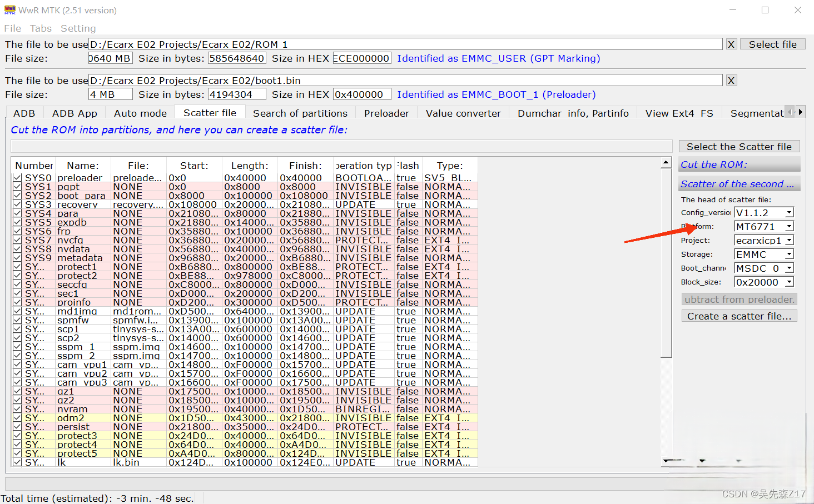Open the Search of partitions tab

300,113
